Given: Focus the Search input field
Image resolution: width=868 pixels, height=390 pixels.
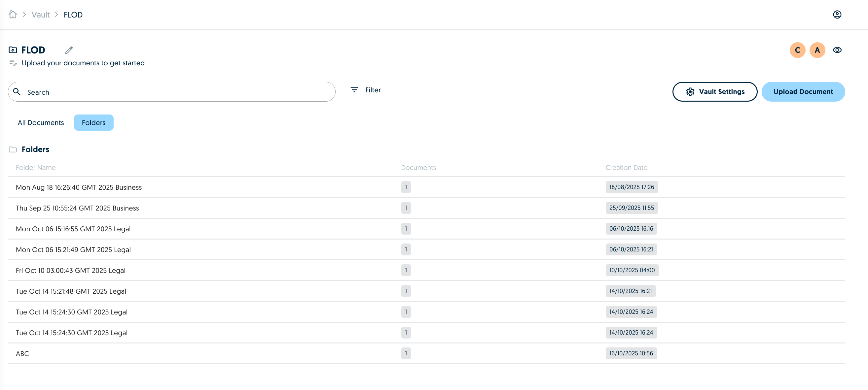Looking at the screenshot, I should (171, 92).
